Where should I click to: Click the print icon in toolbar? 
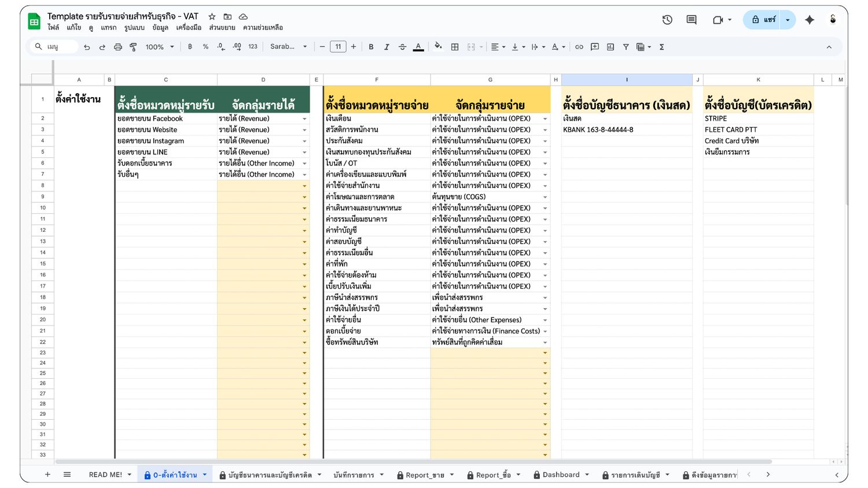point(118,47)
